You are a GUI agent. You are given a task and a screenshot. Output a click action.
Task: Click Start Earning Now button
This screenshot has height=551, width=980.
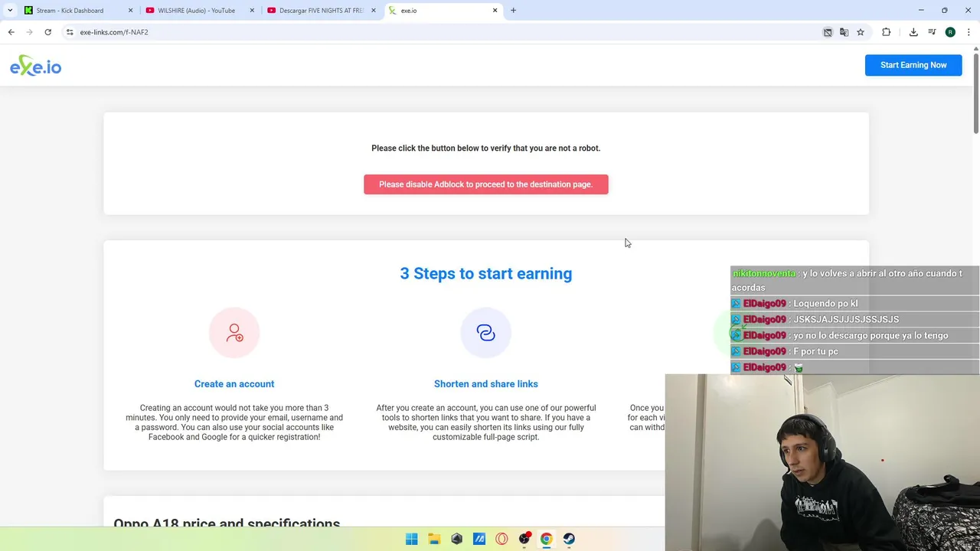(913, 65)
